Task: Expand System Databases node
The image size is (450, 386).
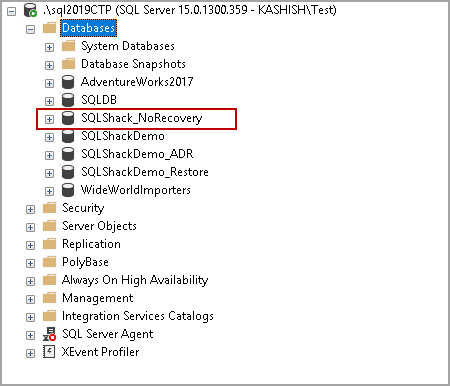Action: click(x=49, y=48)
